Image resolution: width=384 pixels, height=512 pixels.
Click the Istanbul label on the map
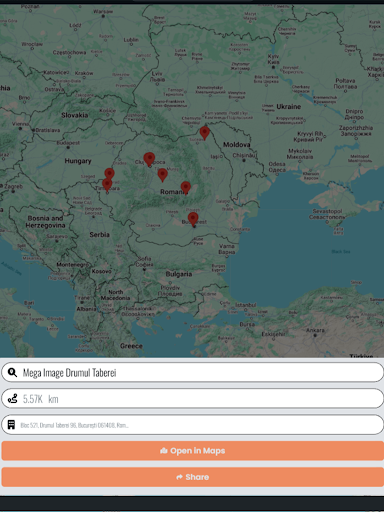(246, 305)
